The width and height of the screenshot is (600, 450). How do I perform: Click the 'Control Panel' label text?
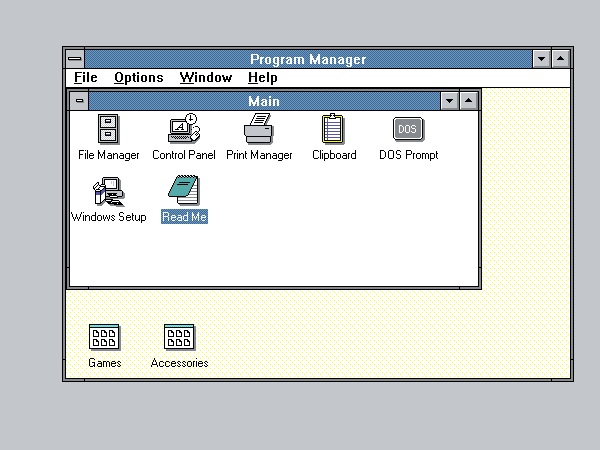[184, 155]
